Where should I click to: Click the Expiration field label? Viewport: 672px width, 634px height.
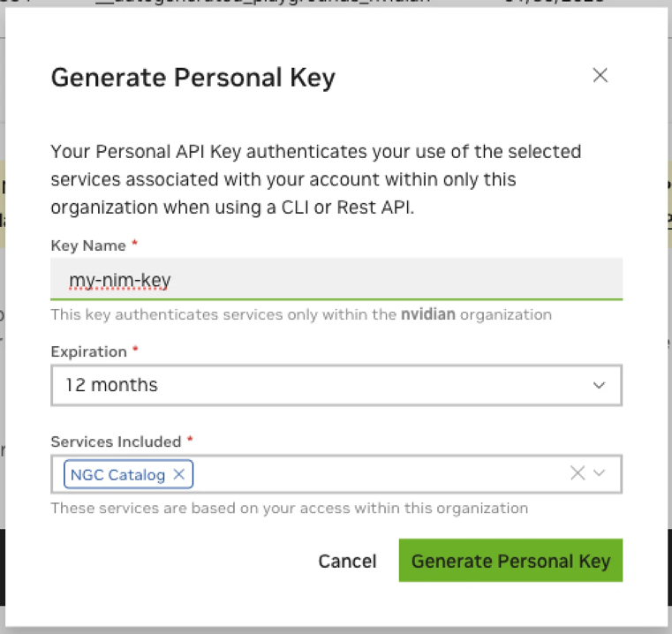pyautogui.click(x=88, y=351)
